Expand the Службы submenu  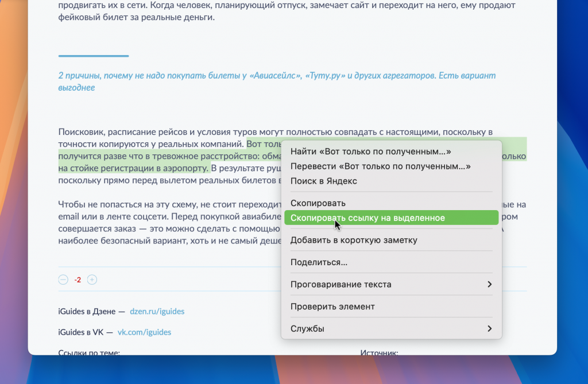pyautogui.click(x=391, y=328)
